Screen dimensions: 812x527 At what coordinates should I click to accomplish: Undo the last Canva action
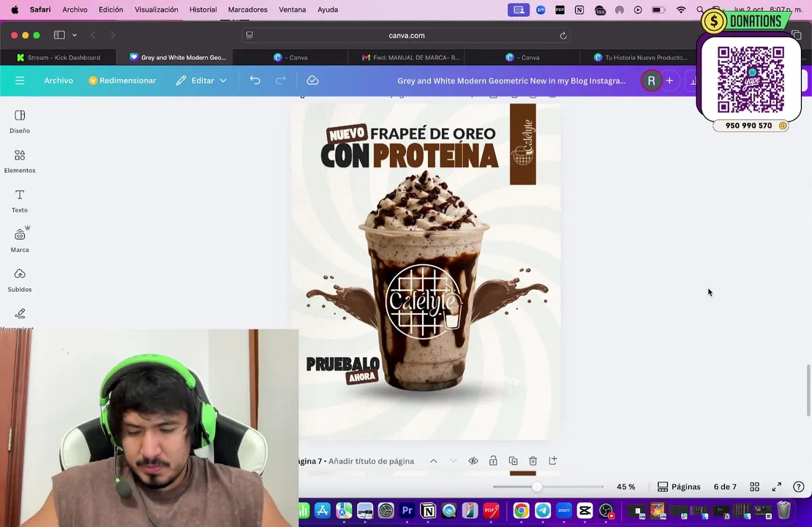tap(255, 81)
